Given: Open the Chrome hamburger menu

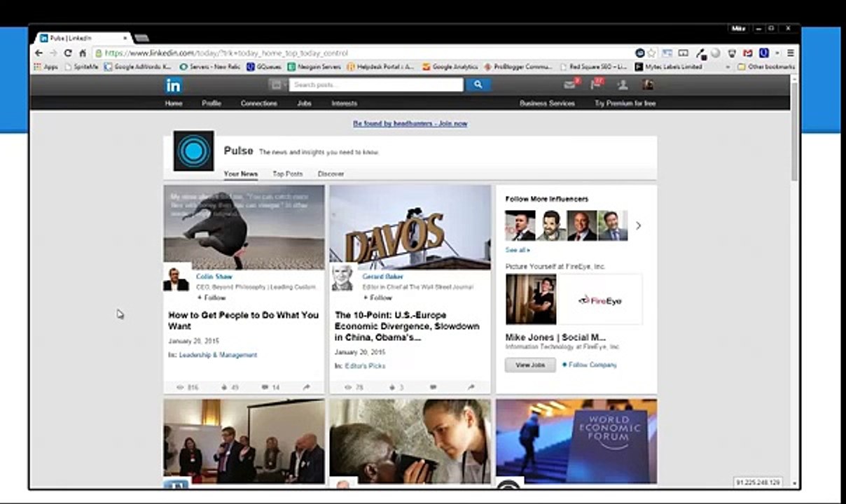Looking at the screenshot, I should tap(791, 53).
